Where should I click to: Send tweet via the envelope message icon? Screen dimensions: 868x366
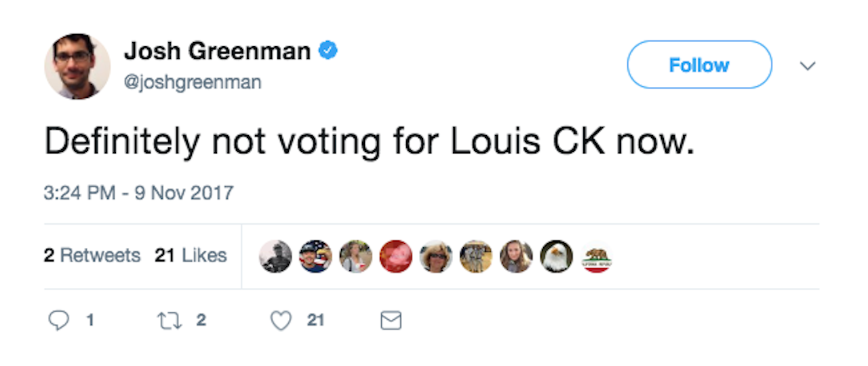point(391,321)
